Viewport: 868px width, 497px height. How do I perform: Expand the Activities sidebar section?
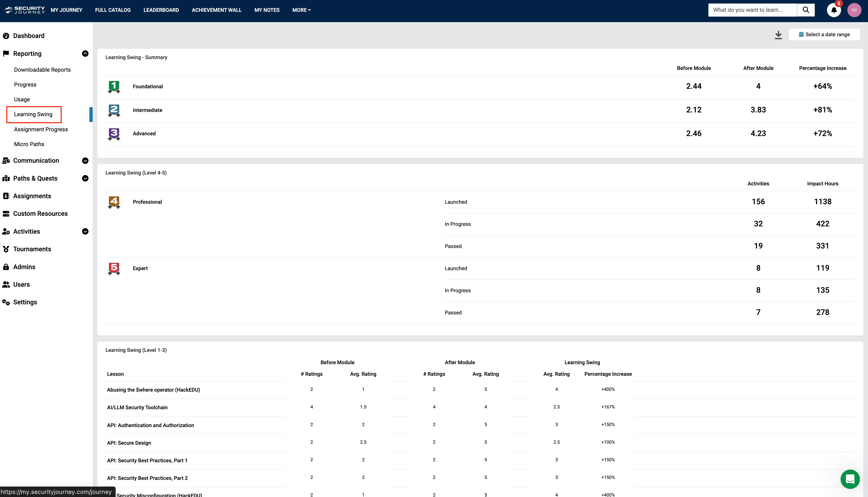pyautogui.click(x=85, y=231)
